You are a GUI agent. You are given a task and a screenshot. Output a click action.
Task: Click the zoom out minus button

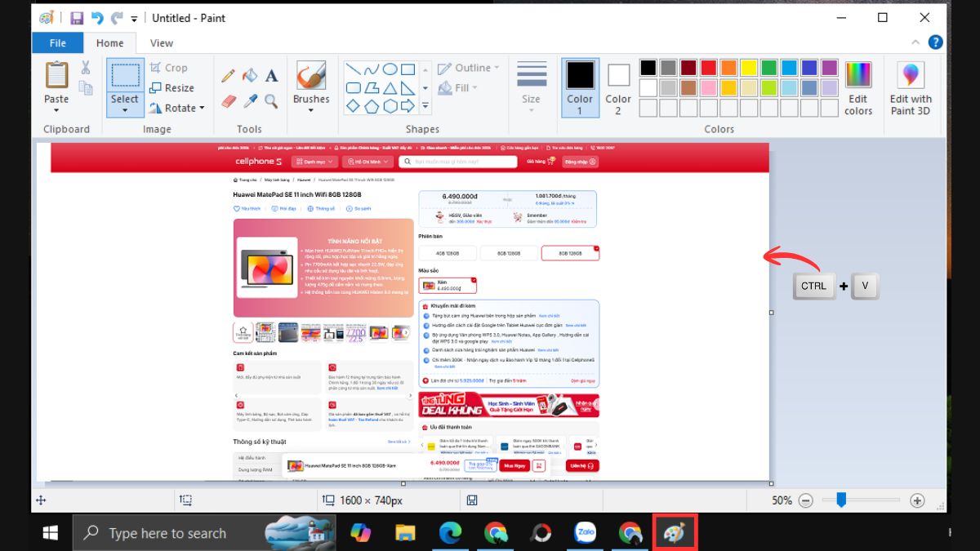806,500
